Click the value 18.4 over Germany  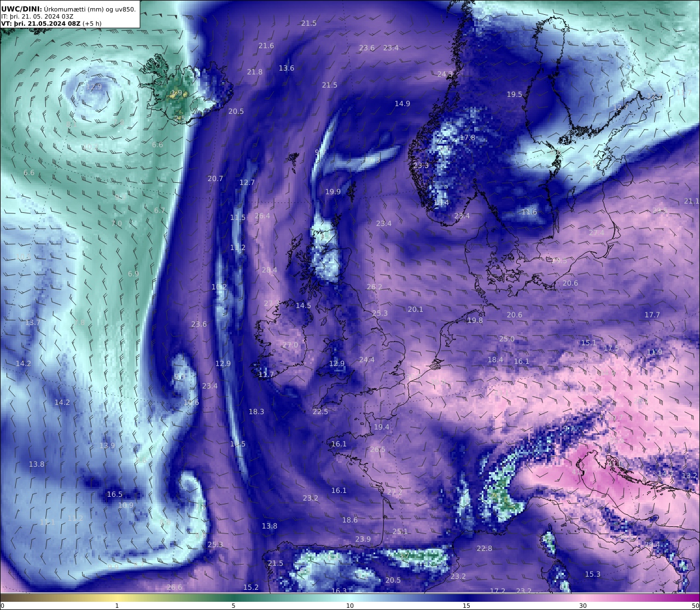tap(495, 360)
